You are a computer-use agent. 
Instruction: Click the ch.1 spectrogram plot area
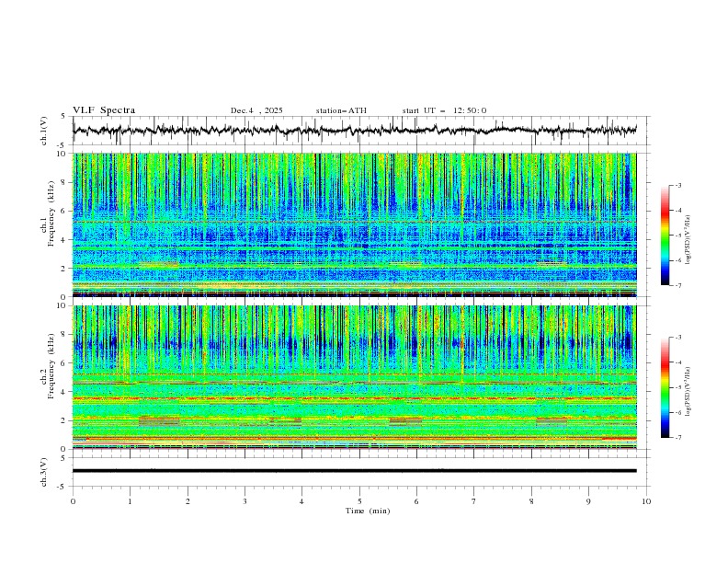tap(355, 224)
